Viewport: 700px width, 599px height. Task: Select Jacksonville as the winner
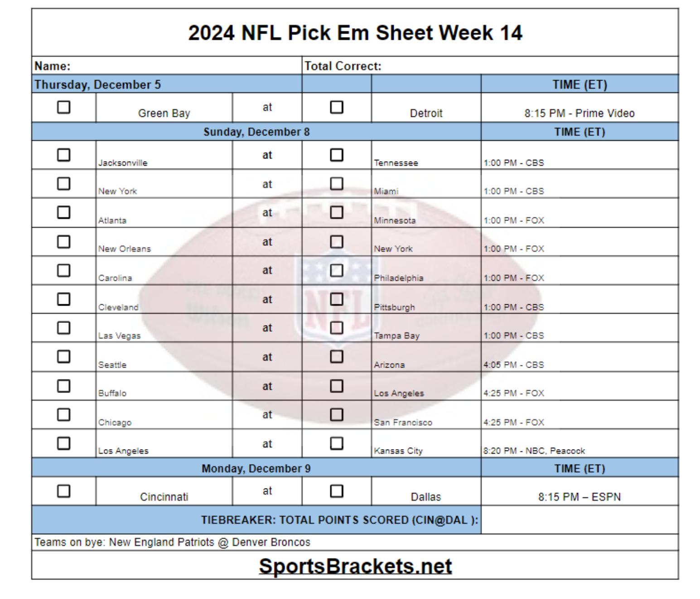coord(64,155)
